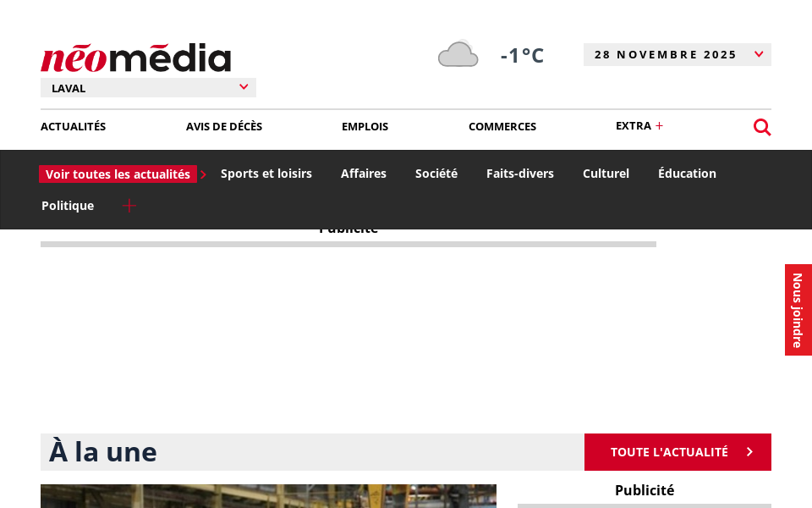
Task: Open the Commerces section
Action: (502, 126)
